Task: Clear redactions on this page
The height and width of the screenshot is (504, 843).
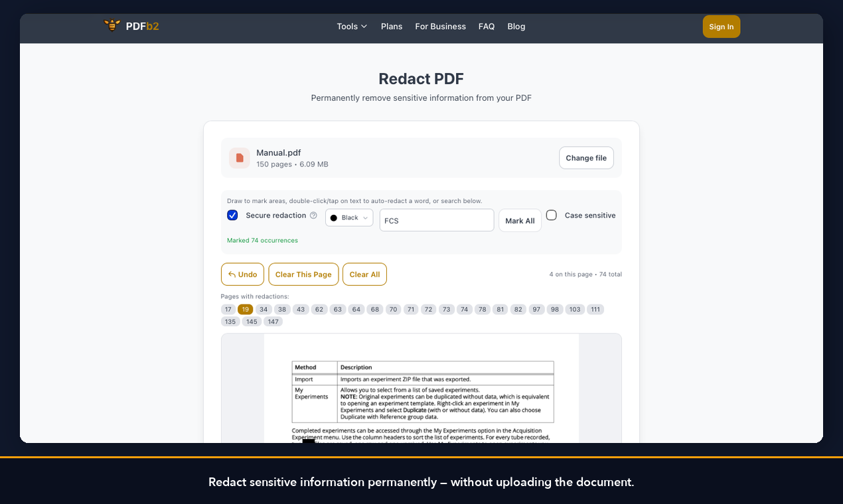Action: tap(303, 274)
